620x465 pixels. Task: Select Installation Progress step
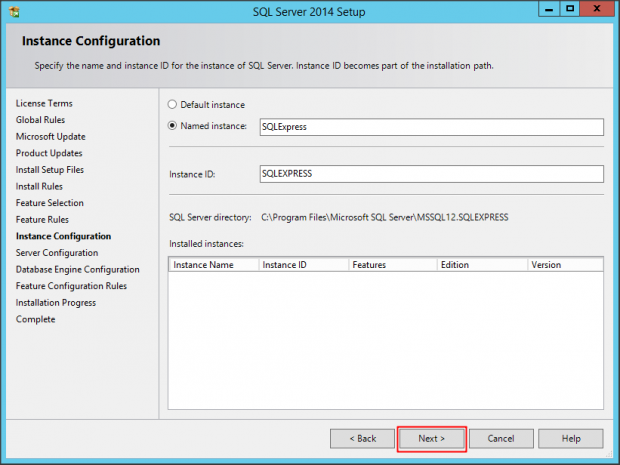point(56,303)
